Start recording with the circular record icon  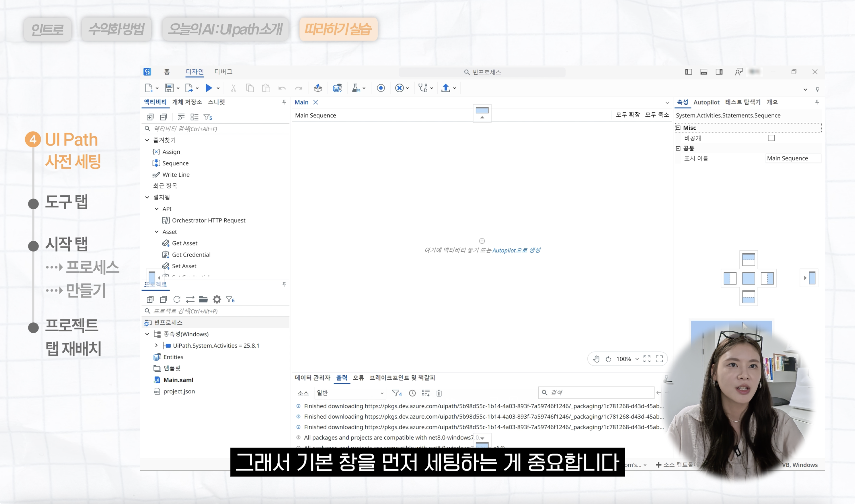click(381, 88)
